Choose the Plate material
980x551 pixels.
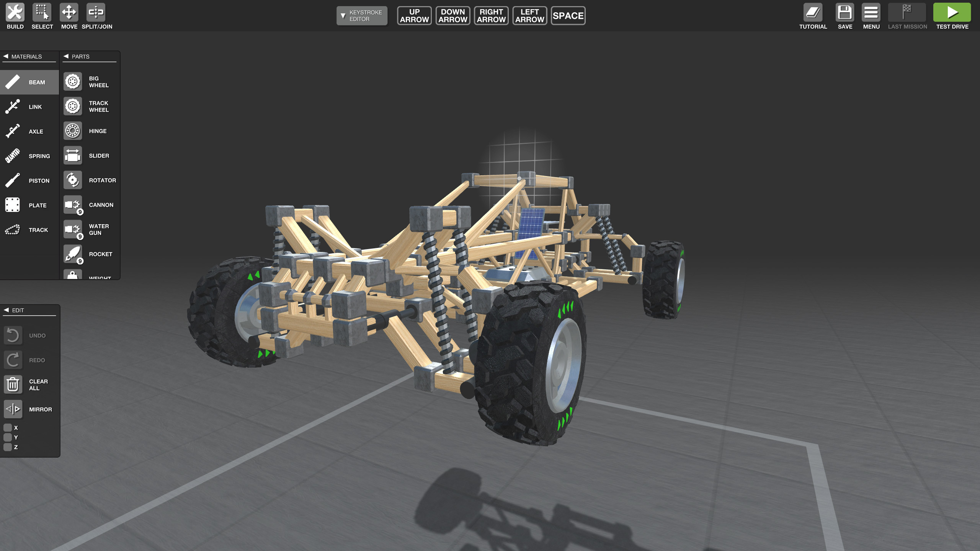click(29, 205)
